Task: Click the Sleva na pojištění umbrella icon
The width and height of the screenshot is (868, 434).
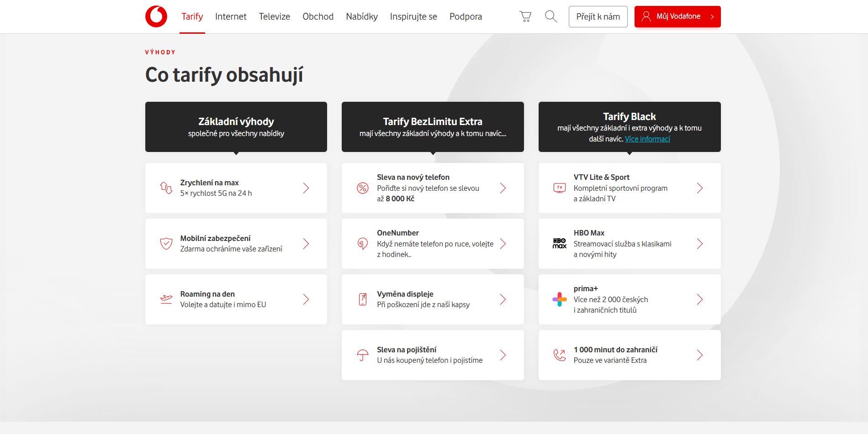Action: (x=363, y=355)
